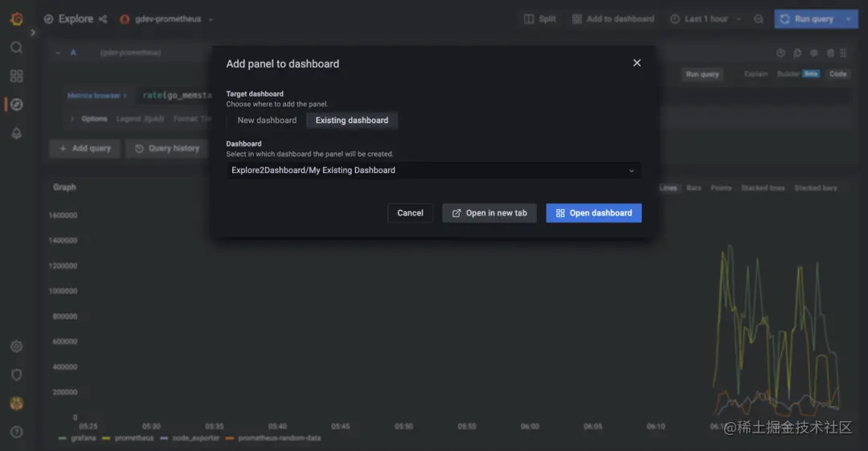Click the blue Run query button in the top bar
The image size is (868, 451).
pyautogui.click(x=808, y=18)
